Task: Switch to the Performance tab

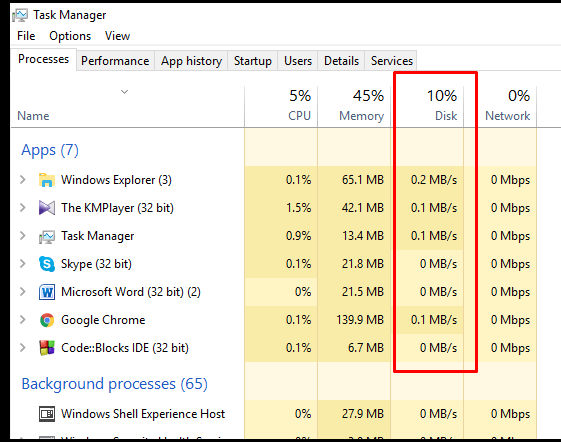Action: (x=115, y=61)
